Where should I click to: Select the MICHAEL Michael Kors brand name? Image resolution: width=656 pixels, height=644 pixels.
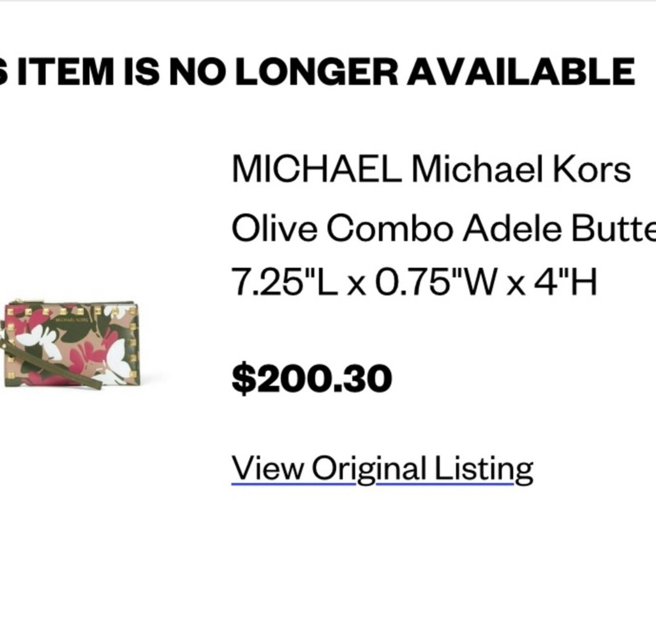coord(431,169)
